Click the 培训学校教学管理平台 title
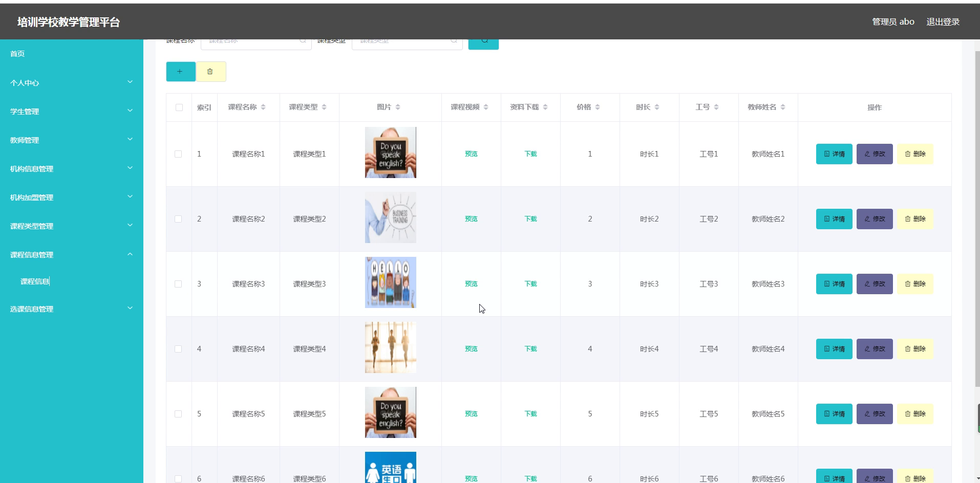Image resolution: width=980 pixels, height=483 pixels. pos(68,22)
